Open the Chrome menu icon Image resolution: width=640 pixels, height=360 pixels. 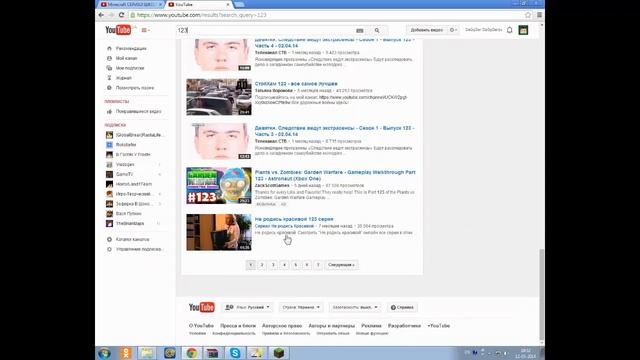tap(539, 15)
